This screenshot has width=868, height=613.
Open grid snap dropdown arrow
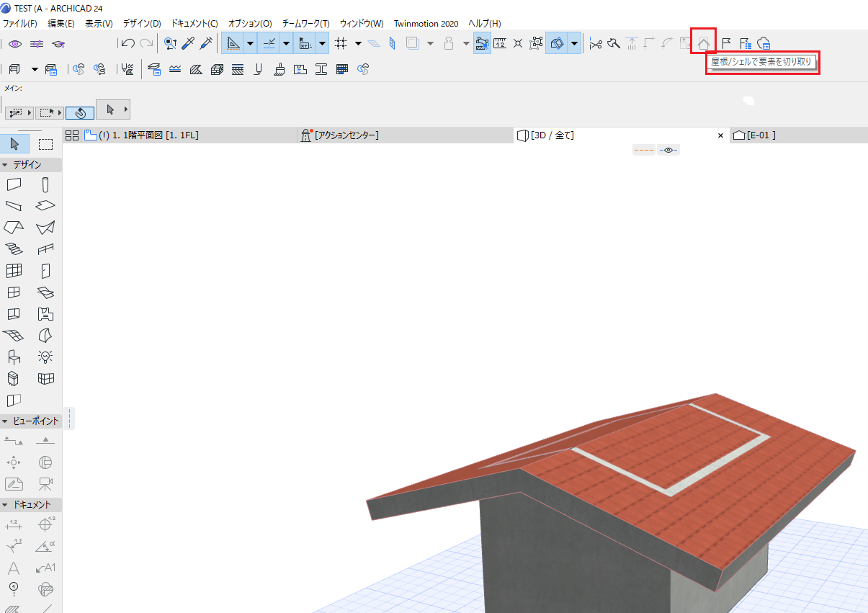tap(358, 44)
